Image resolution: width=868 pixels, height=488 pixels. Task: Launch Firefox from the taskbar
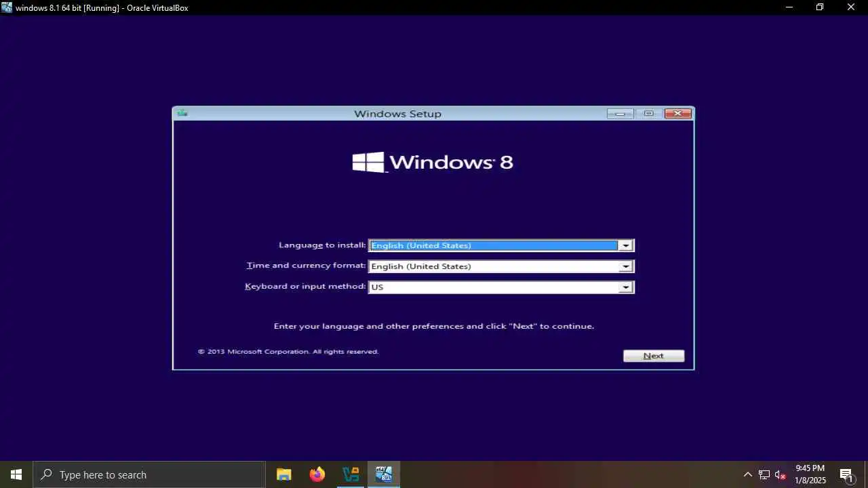click(x=317, y=474)
